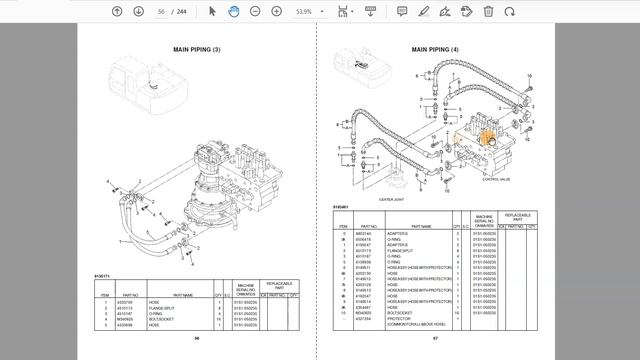Click the excavator locator image on Main Piping (4)
Viewport: 640px width, 360px height.
tap(362, 67)
